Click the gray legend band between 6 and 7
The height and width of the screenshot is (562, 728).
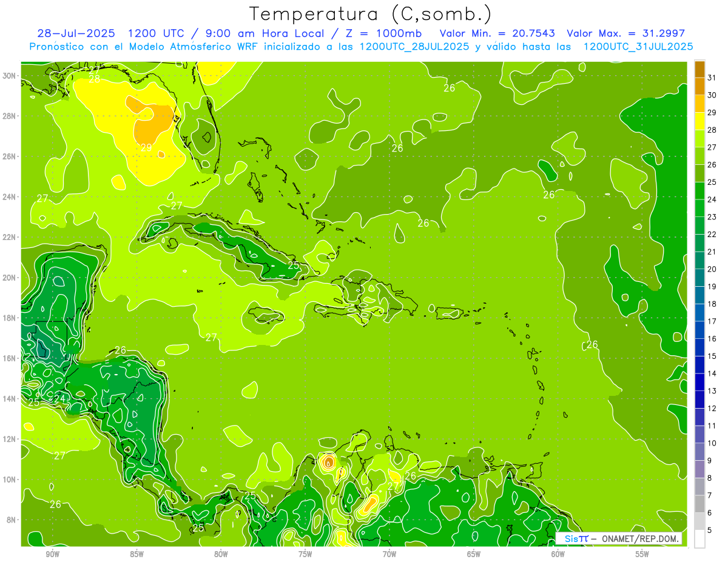coord(699,504)
